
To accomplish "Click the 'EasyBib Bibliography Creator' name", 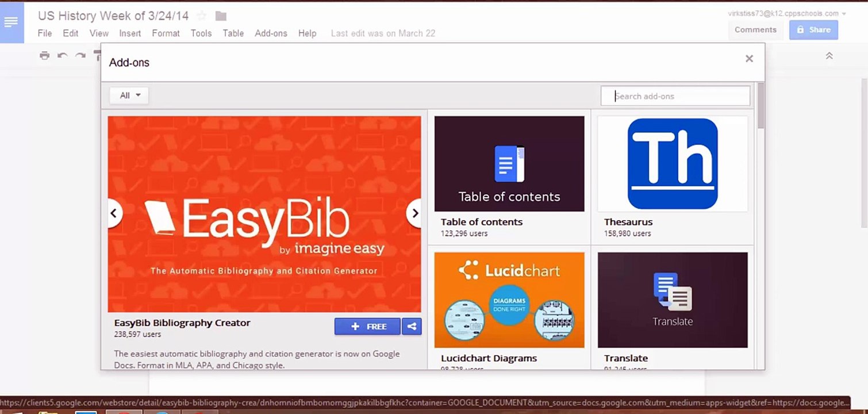I will coord(182,323).
